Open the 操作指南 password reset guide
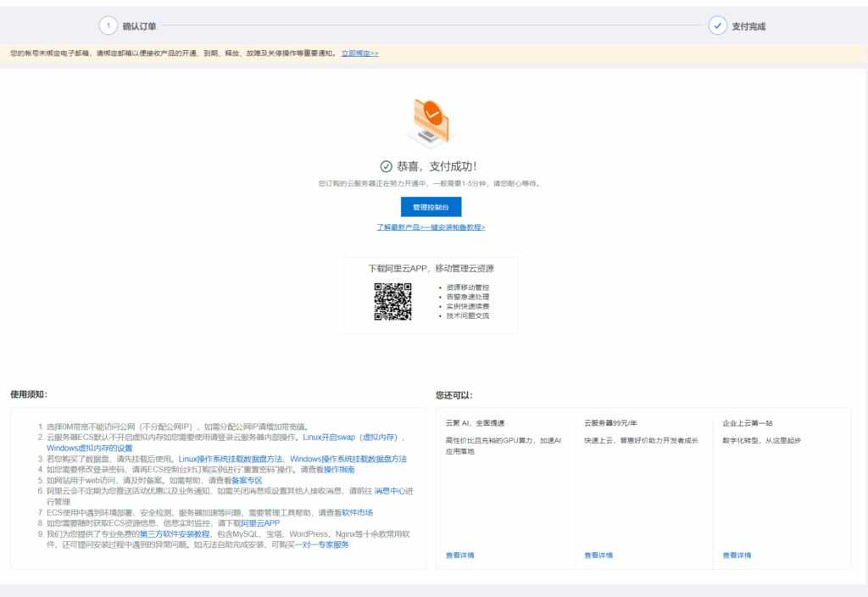The width and height of the screenshot is (868, 597). 337,471
